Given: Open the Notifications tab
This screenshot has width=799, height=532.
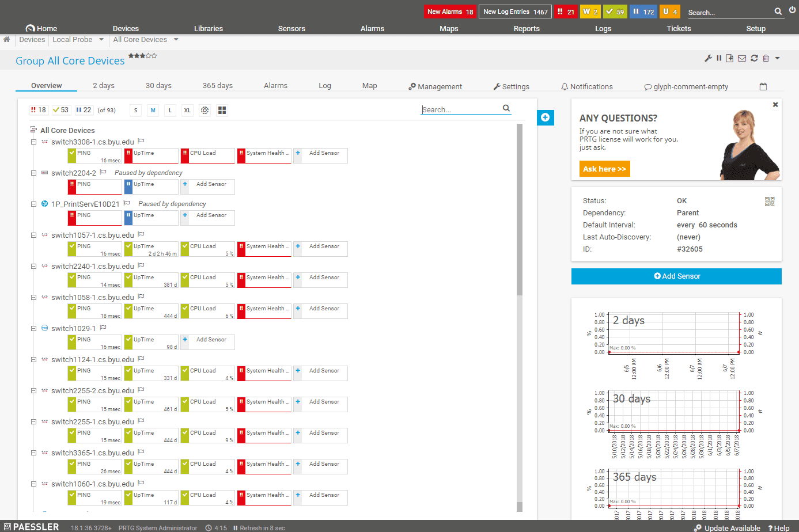Looking at the screenshot, I should coord(587,86).
